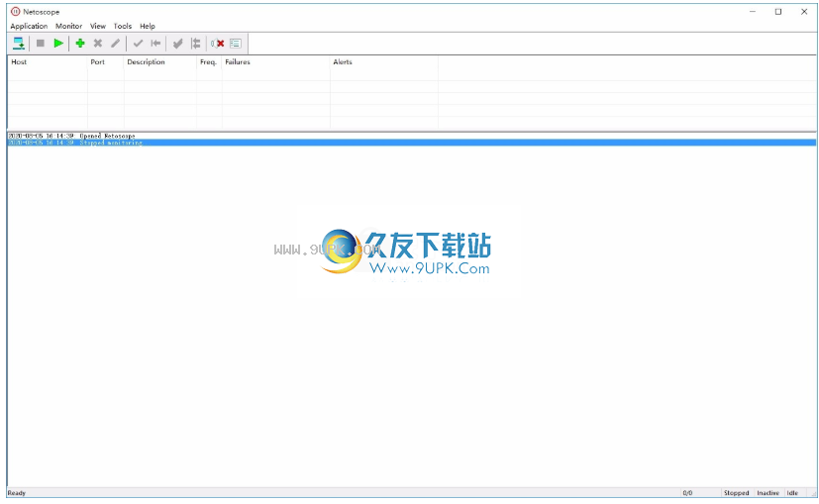This screenshot has height=504, width=819.
Task: Click the 'Inactive' status bar indicator
Action: pyautogui.click(x=768, y=493)
